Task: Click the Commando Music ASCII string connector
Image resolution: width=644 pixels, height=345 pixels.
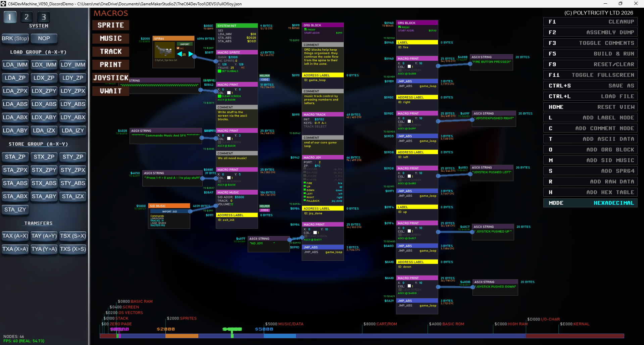Action: click(x=201, y=138)
